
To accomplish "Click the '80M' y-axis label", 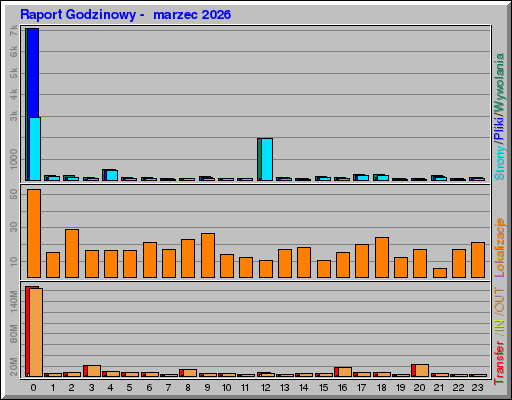I will (x=14, y=334).
